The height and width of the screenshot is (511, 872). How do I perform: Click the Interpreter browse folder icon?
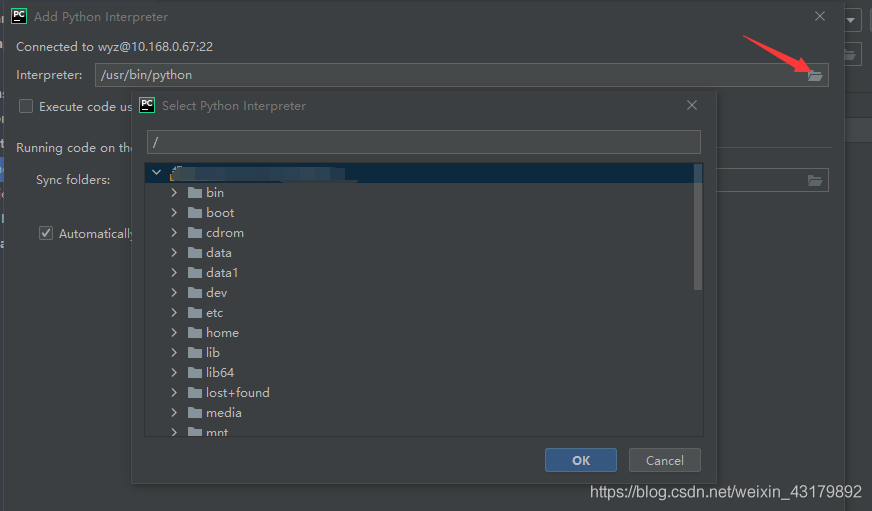(815, 75)
